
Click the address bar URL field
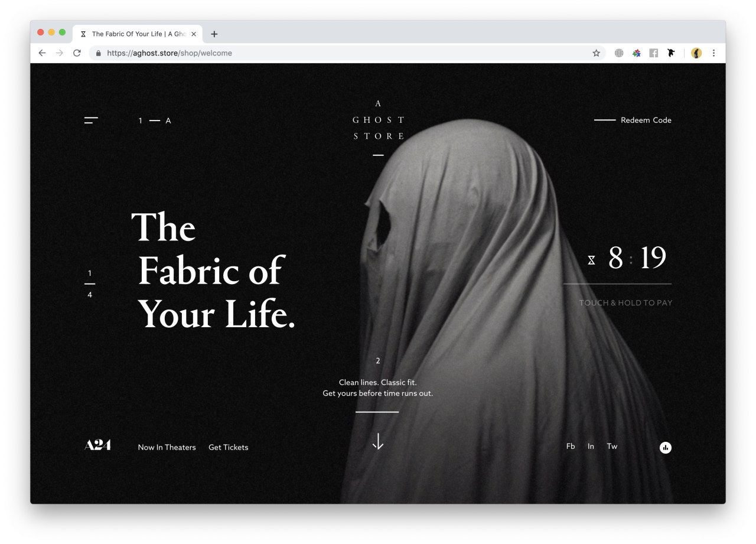[347, 53]
